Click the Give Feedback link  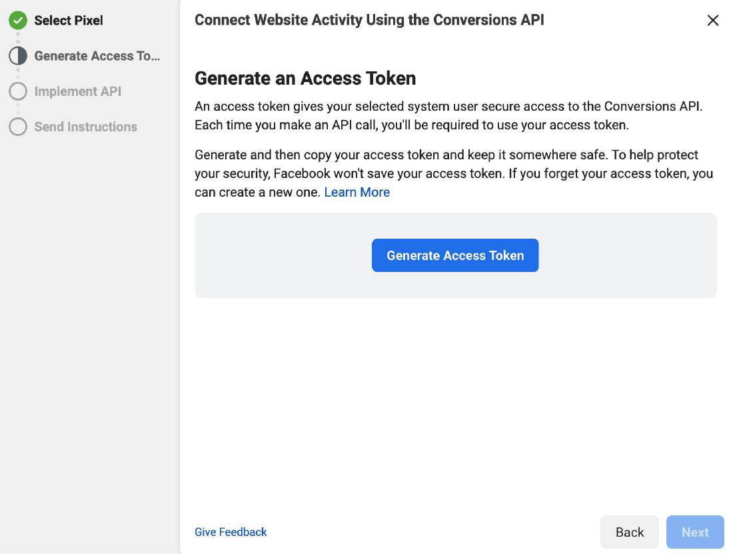[x=231, y=532]
